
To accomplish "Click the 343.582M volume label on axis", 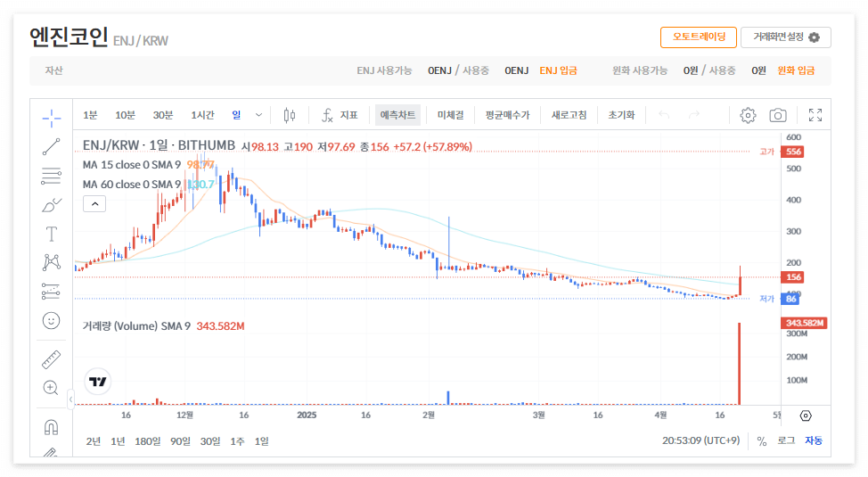I will [x=804, y=323].
